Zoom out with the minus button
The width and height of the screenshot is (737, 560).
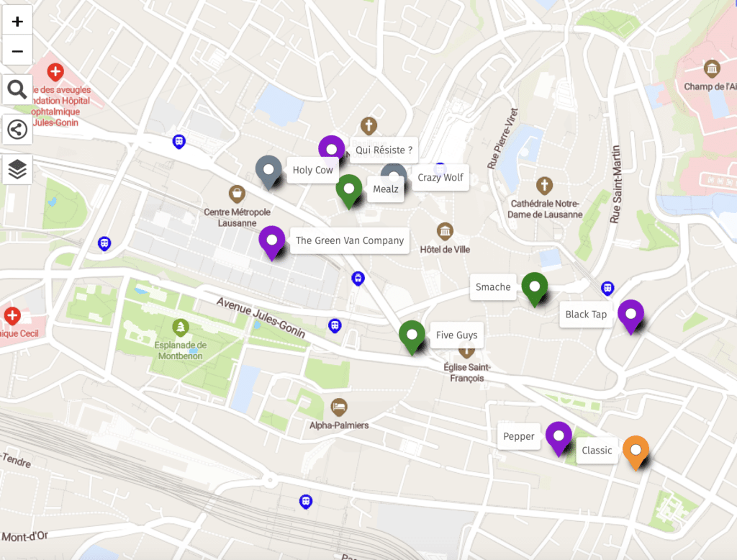(17, 50)
